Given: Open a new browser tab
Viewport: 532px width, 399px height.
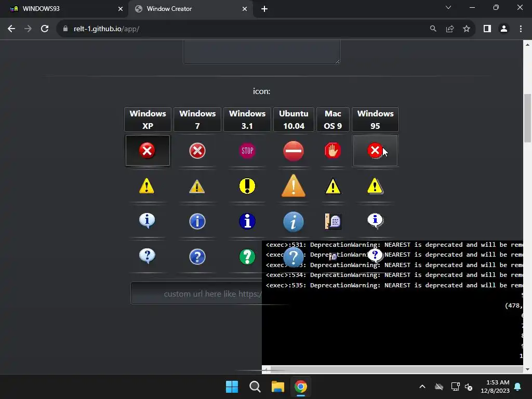Looking at the screenshot, I should 264,9.
